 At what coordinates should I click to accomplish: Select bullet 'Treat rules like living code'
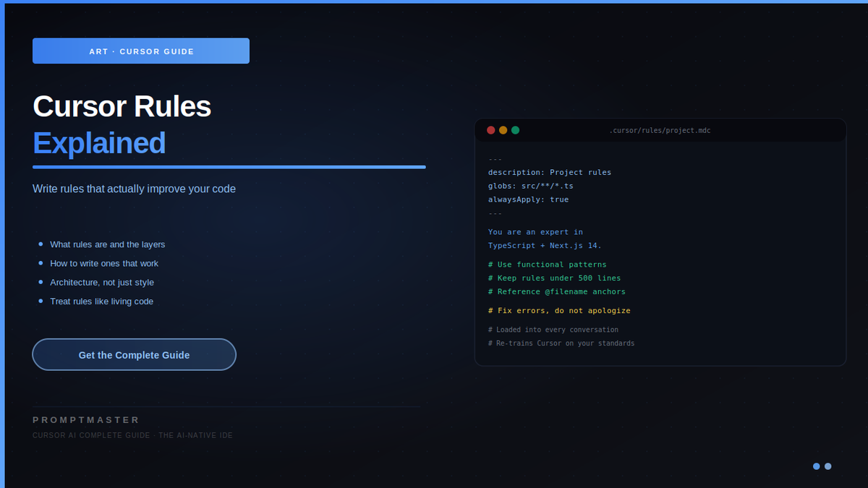click(x=101, y=301)
